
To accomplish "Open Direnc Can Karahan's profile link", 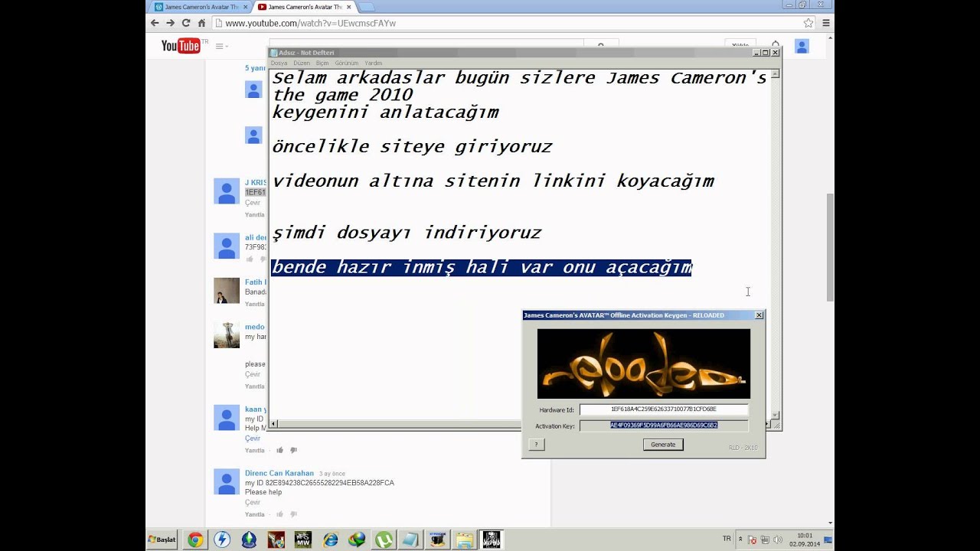I will pyautogui.click(x=279, y=473).
